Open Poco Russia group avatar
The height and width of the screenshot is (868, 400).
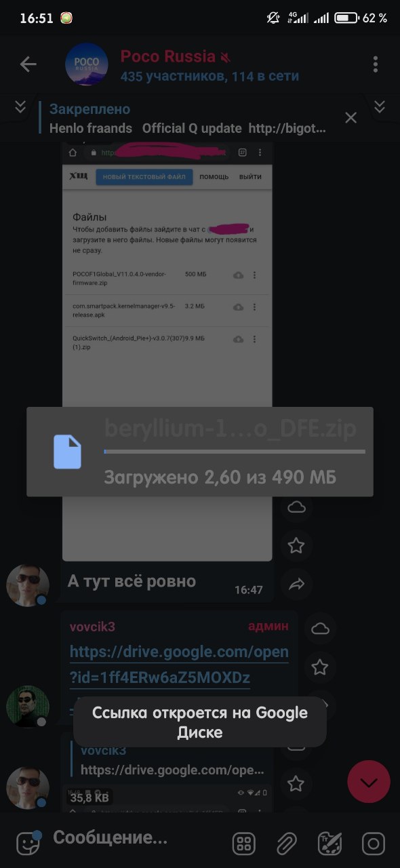tap(86, 64)
